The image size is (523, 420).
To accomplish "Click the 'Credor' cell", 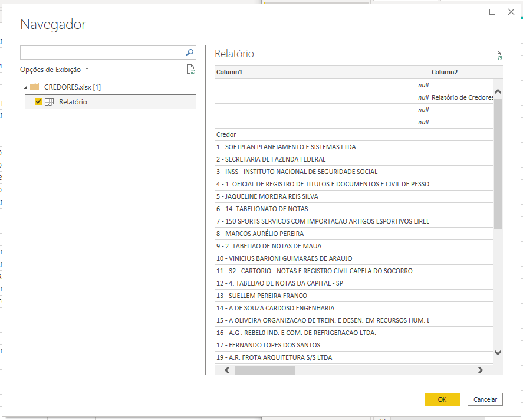I will click(323, 134).
